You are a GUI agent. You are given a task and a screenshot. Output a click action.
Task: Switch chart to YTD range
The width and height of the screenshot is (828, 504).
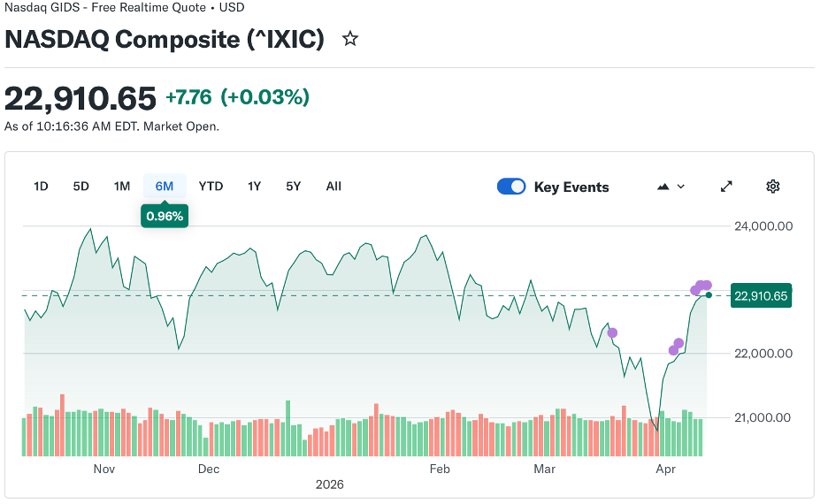click(211, 187)
